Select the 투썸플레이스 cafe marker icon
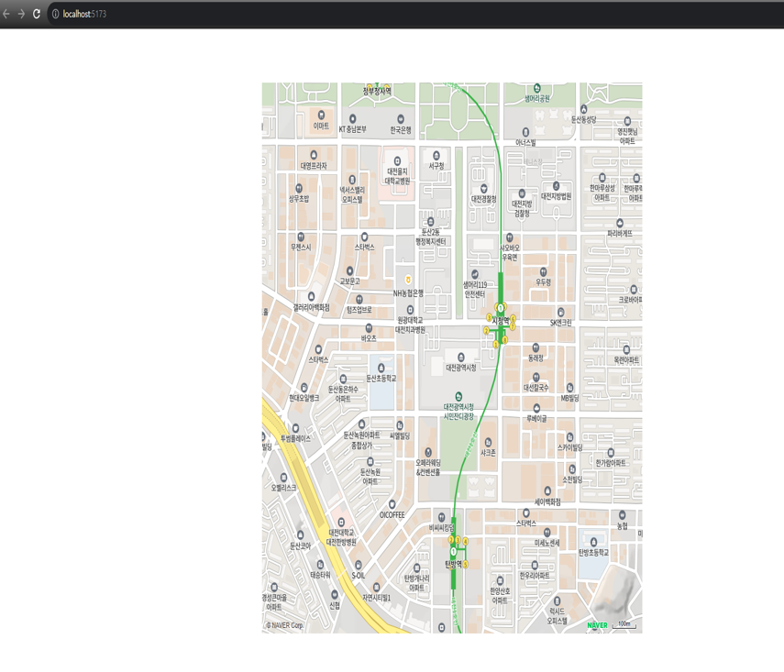Screen dimensions: 784x672 [x=295, y=428]
